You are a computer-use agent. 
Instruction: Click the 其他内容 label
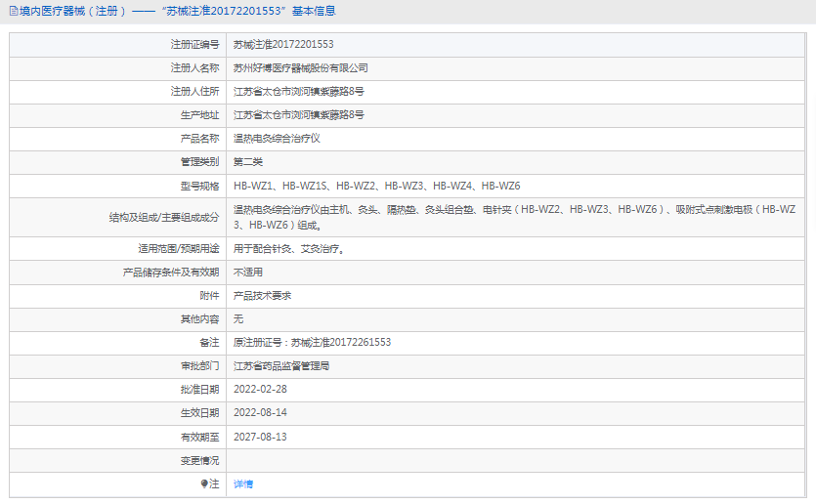199,319
